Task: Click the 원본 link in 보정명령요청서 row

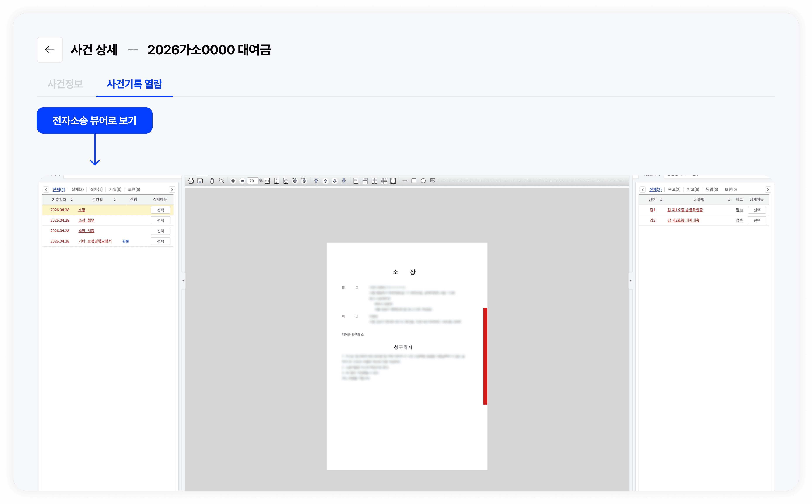Action: pos(125,241)
